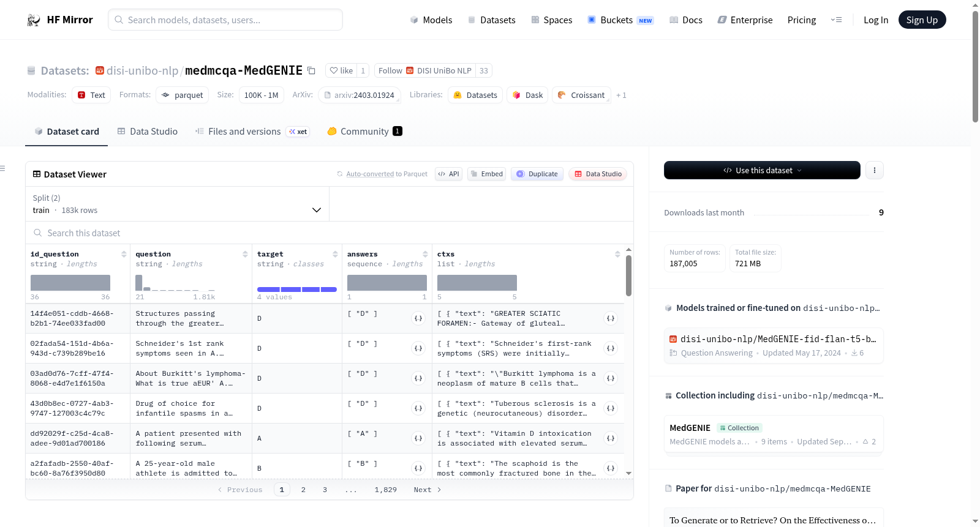
Task: Show the additional libraries +1
Action: click(621, 95)
